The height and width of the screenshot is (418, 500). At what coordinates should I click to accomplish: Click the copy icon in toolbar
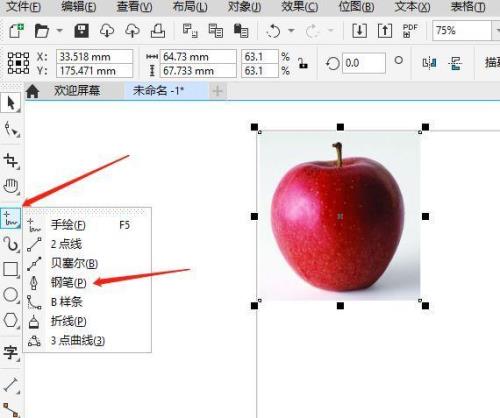pyautogui.click(x=215, y=31)
